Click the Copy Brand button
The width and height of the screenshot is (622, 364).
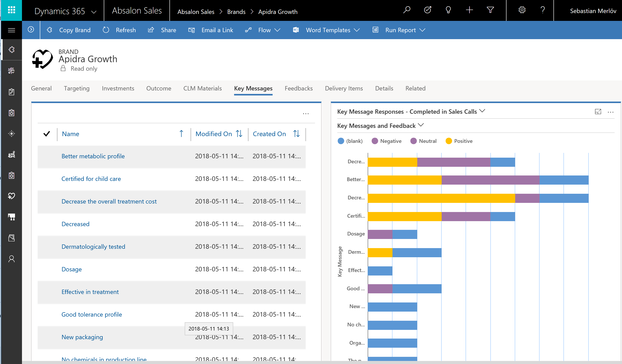[x=69, y=30]
